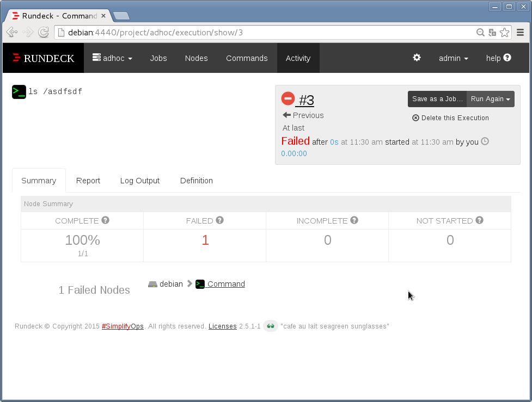Click the green sunglasses version icon
This screenshot has width=532, height=402.
(x=271, y=326)
